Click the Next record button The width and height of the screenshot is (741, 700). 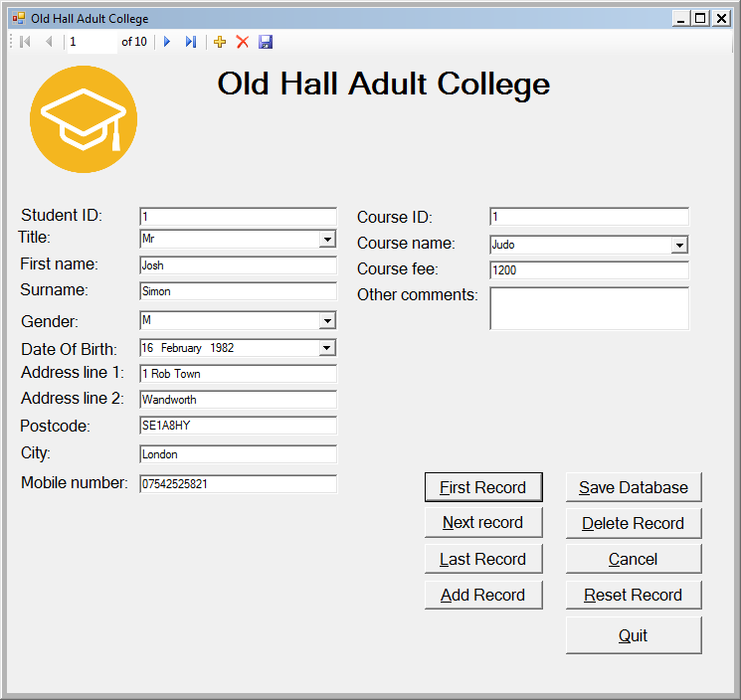click(483, 522)
